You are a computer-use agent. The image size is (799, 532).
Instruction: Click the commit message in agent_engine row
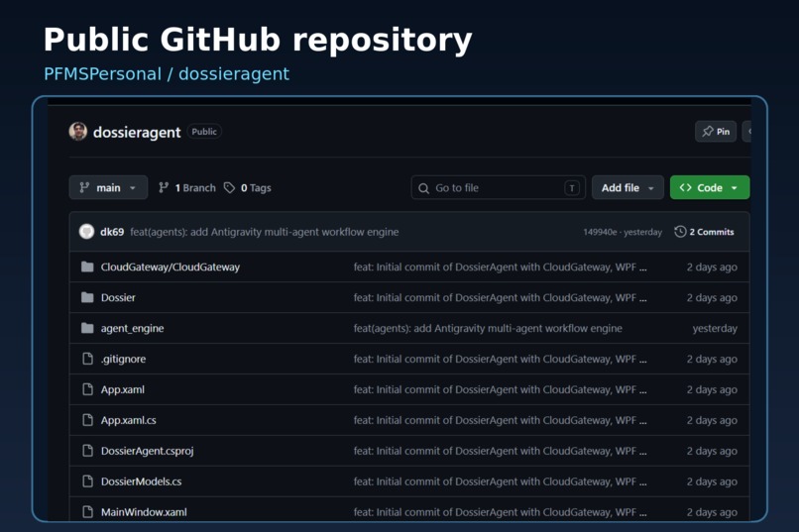pos(488,328)
